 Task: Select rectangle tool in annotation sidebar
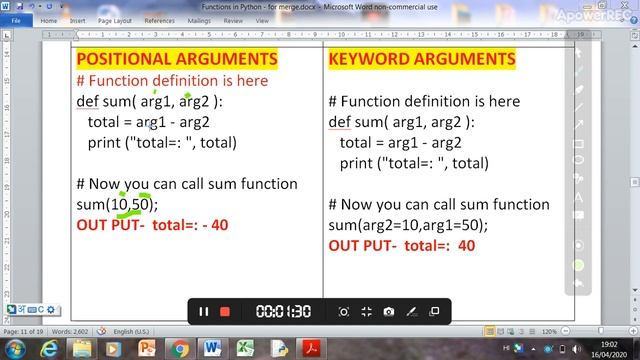point(578,143)
